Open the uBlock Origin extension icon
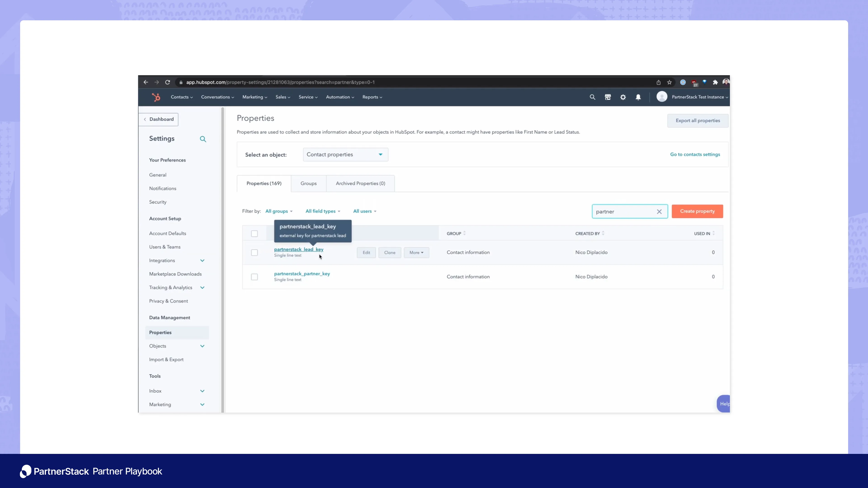Screen dimensions: 868x488 pos(694,82)
